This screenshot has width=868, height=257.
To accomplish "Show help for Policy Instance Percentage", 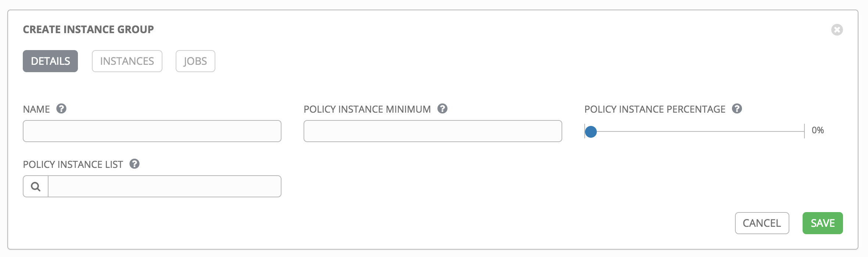I will click(x=737, y=109).
